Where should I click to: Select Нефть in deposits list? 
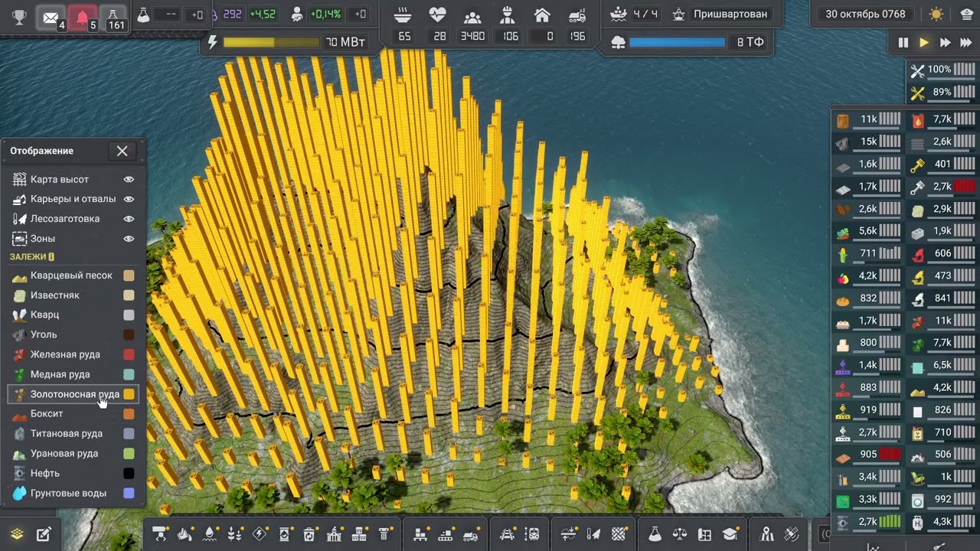73,473
